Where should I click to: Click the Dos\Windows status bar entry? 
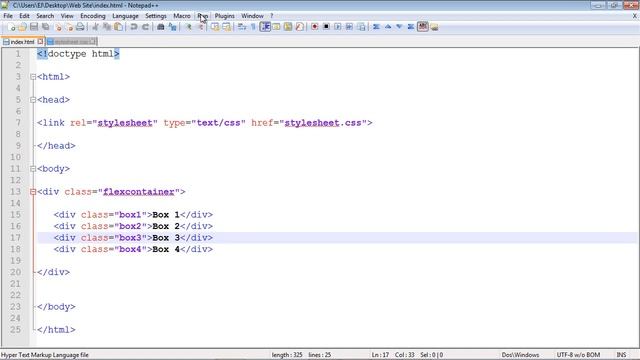tap(520, 355)
